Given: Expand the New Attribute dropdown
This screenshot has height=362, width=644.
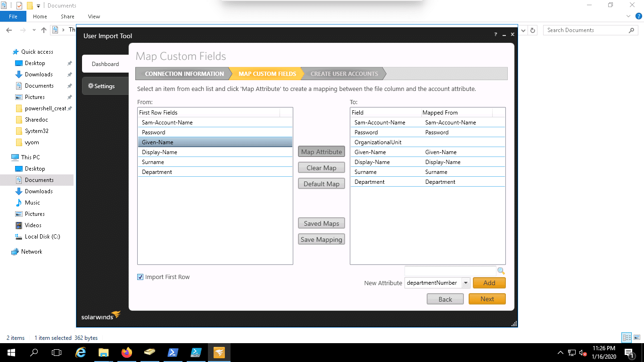Looking at the screenshot, I should (465, 283).
